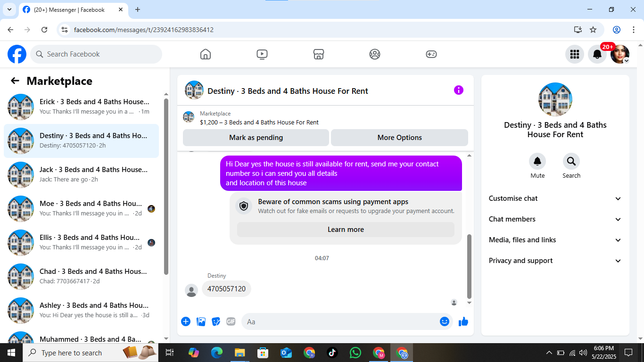Click the browser address bar URL
The width and height of the screenshot is (644, 362).
144,30
